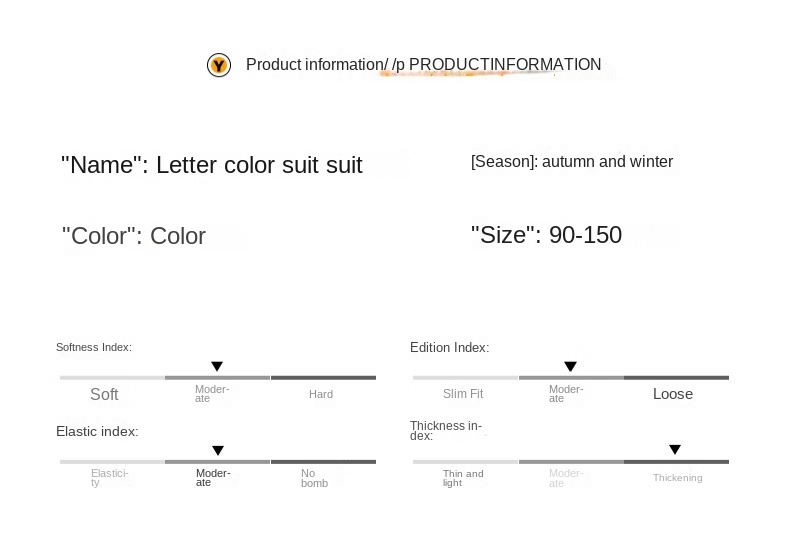Click the Thickness slider's dark Thickening segment
The image size is (790, 551).
(676, 462)
